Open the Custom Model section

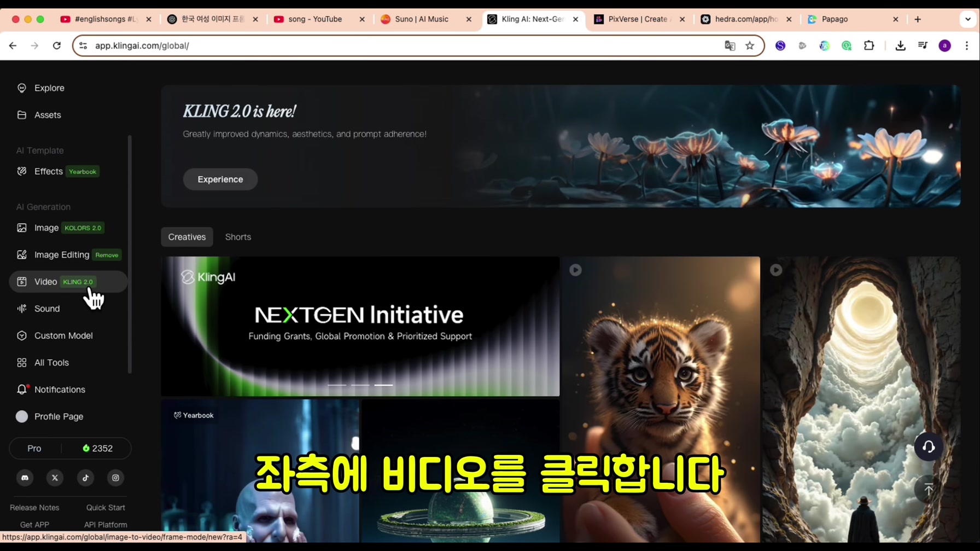coord(55,335)
